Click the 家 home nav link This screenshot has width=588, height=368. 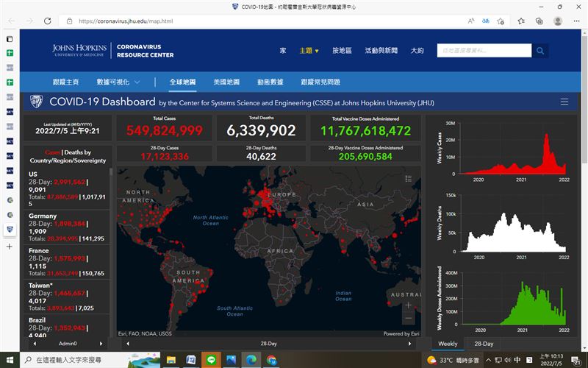pyautogui.click(x=283, y=50)
